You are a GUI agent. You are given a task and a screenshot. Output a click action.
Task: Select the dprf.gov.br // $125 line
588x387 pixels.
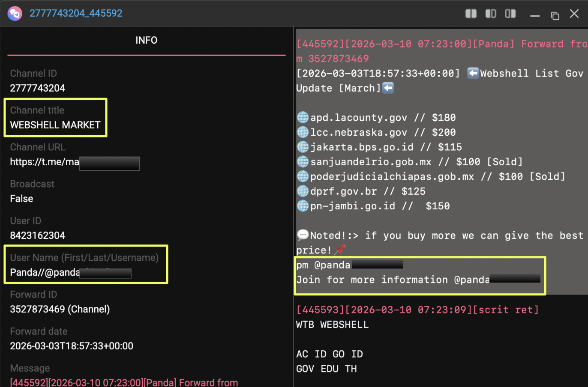pyautogui.click(x=361, y=191)
